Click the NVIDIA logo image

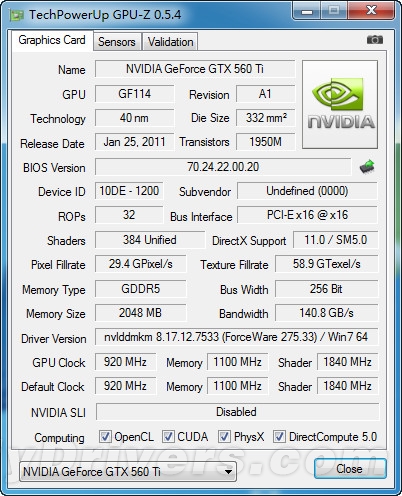[x=340, y=104]
